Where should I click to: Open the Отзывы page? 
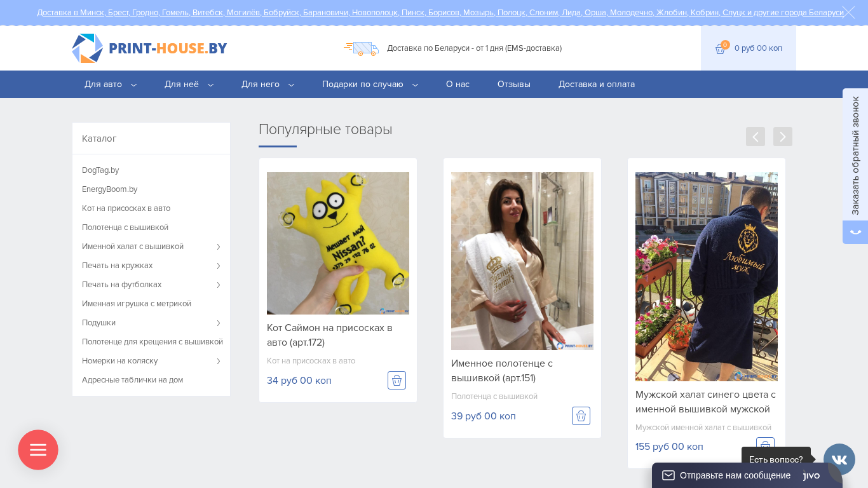514,85
